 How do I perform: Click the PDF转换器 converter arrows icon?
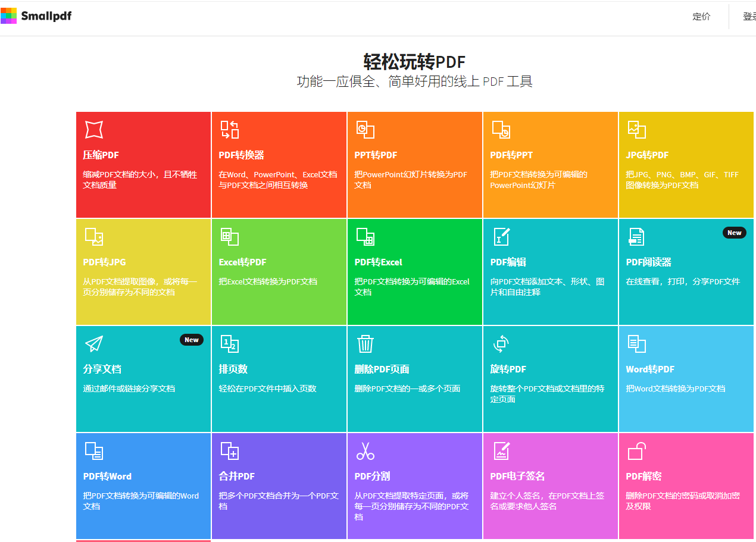pos(230,130)
